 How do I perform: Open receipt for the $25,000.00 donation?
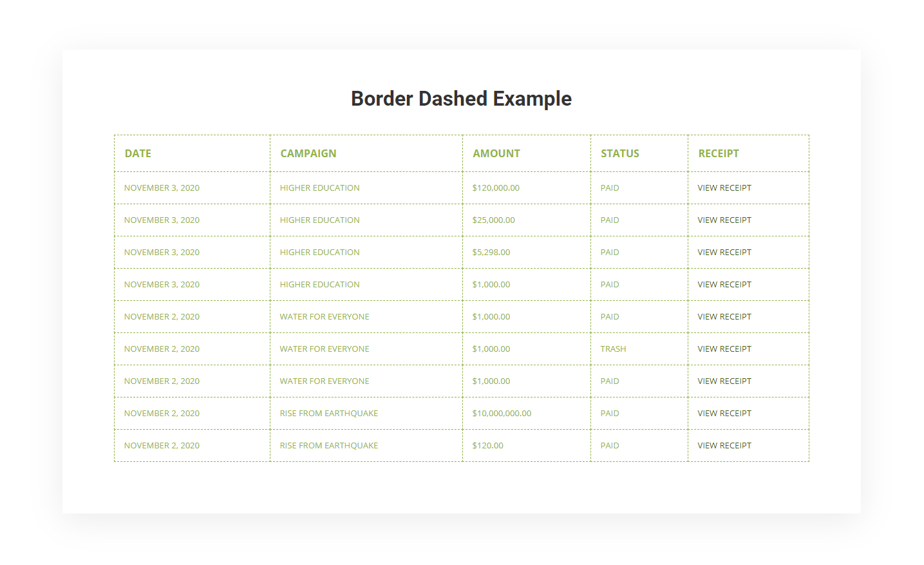[x=724, y=220]
